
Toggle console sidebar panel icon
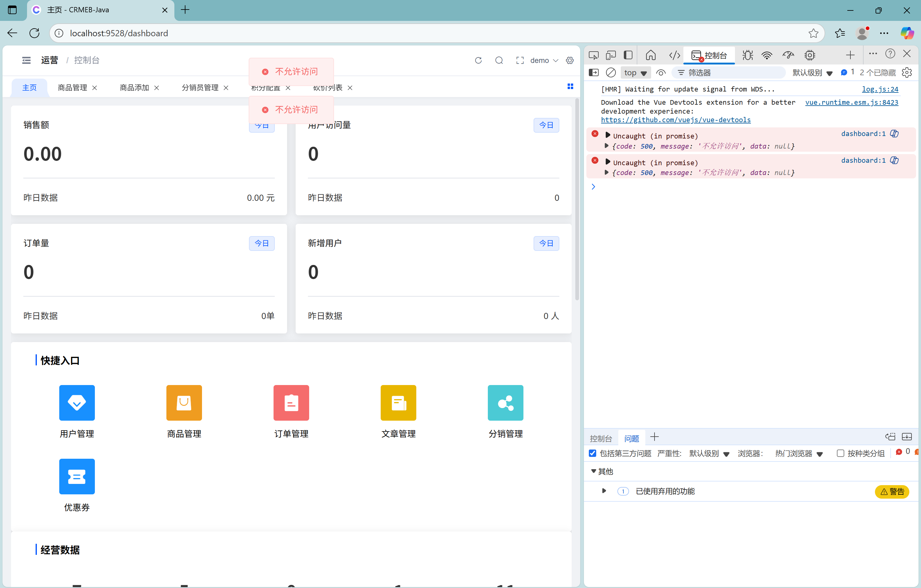(594, 72)
